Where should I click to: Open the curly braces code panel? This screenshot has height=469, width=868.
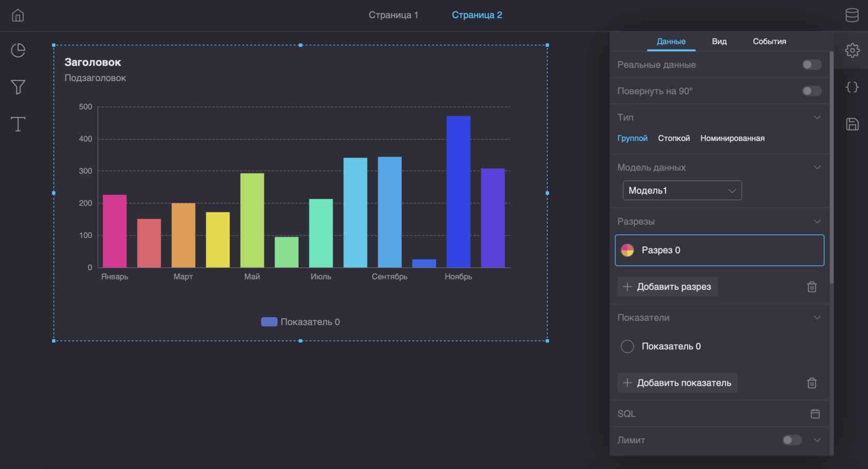[852, 87]
